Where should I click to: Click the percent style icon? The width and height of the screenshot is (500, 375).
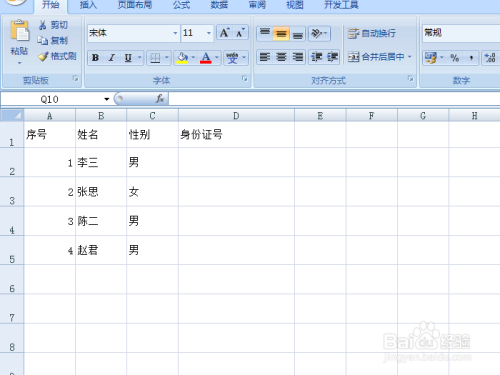pos(454,58)
